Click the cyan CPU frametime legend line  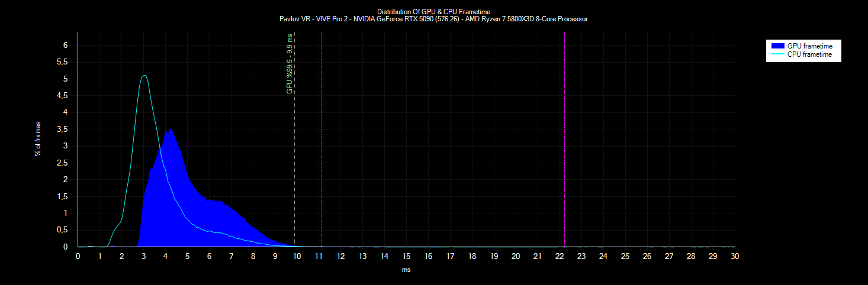tap(777, 54)
